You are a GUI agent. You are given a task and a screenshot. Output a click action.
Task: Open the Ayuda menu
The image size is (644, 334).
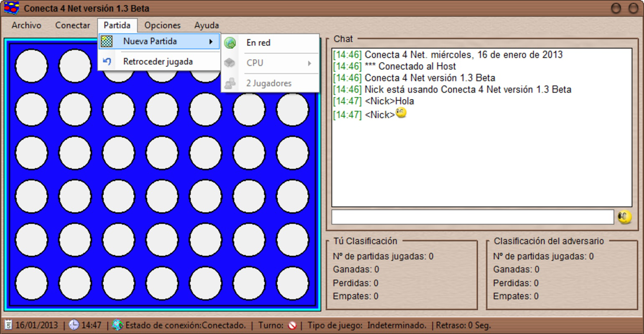[x=206, y=25]
